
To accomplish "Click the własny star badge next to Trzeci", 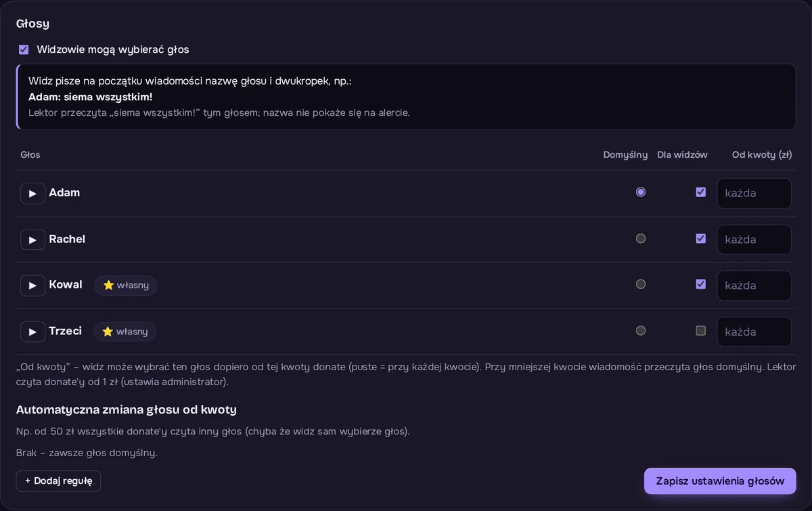I will point(125,332).
